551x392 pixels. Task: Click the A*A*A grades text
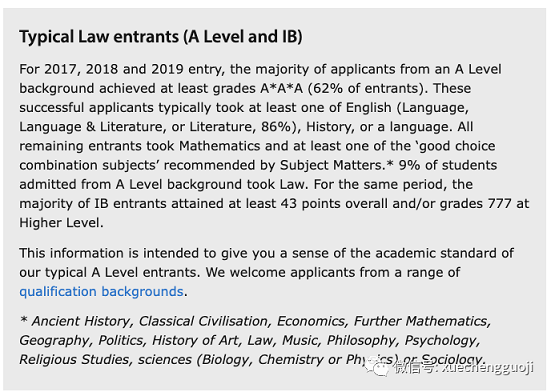(x=281, y=88)
